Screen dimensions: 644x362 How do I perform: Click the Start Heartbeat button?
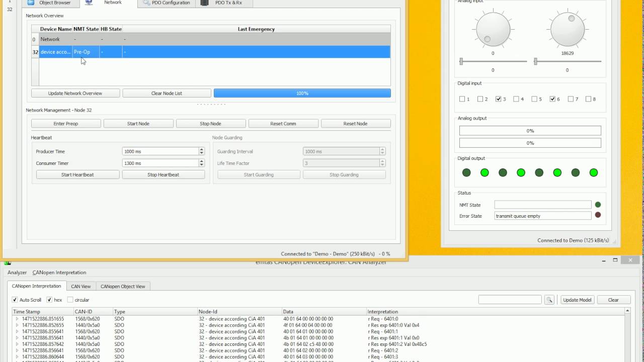pyautogui.click(x=77, y=174)
